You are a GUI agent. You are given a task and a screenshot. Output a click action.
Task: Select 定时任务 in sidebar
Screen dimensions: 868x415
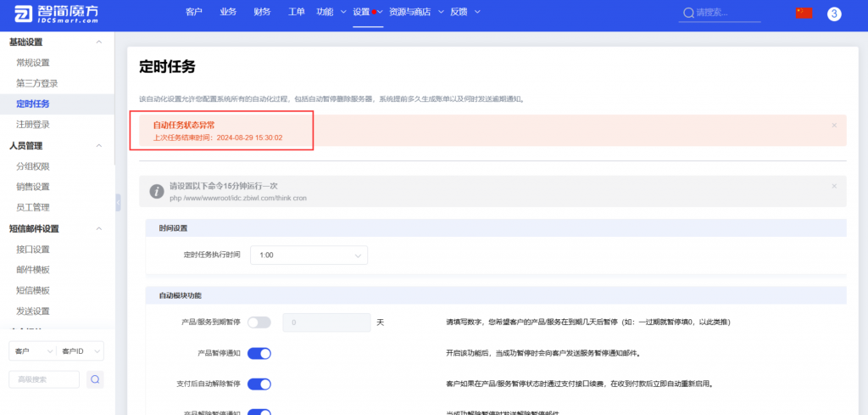pos(33,104)
